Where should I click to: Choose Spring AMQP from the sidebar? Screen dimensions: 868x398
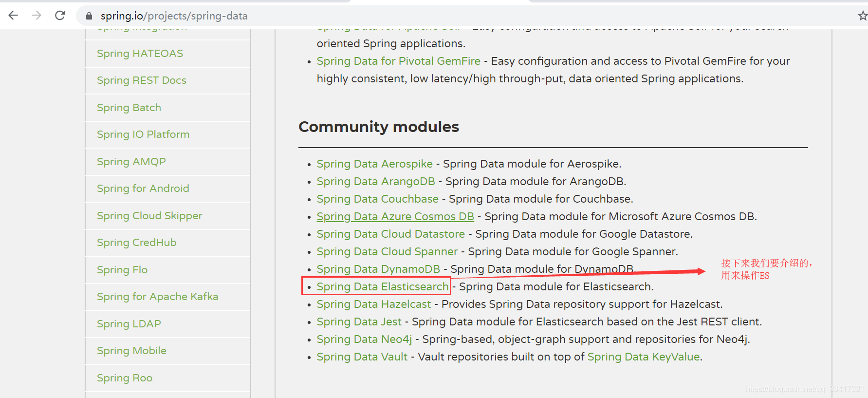(131, 162)
